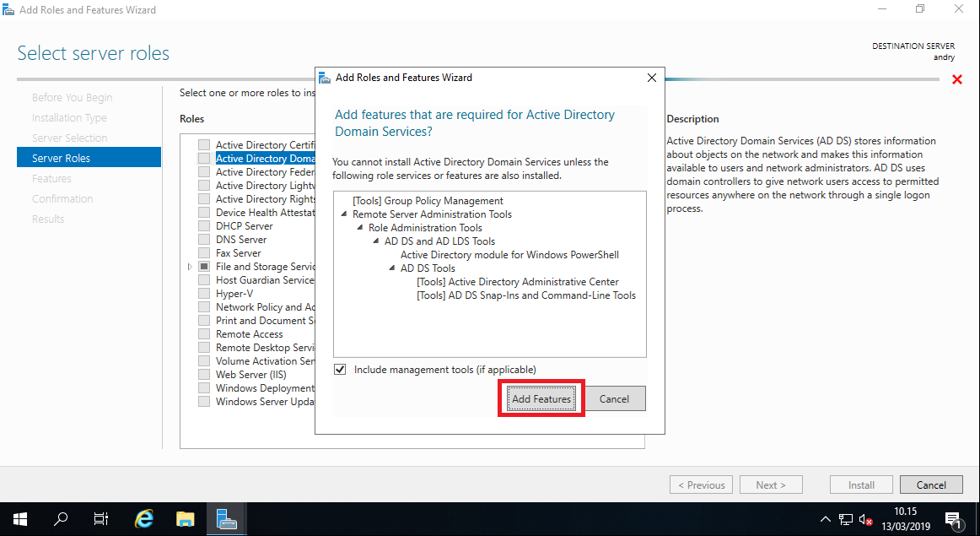Select Active Directory module for Windows PowerShell
This screenshot has height=536, width=980.
point(509,255)
